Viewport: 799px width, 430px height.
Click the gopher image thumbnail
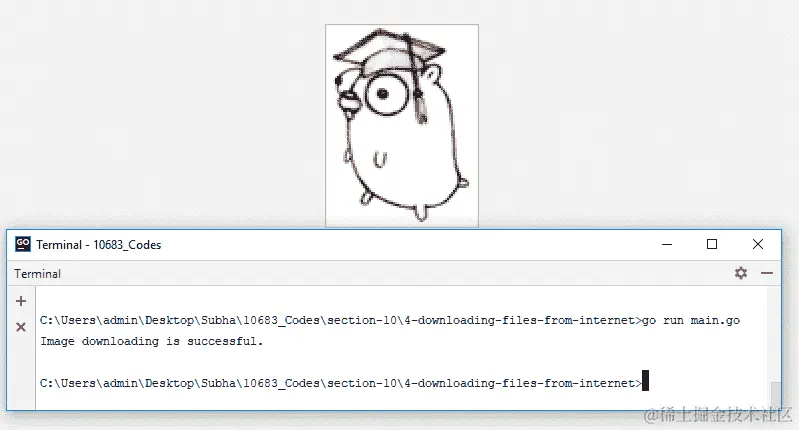[402, 125]
